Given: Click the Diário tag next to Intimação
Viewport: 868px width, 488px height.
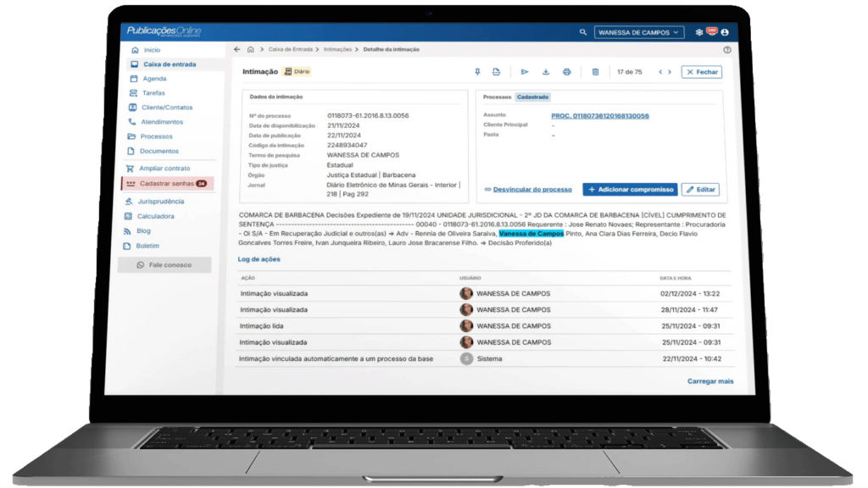Looking at the screenshot, I should point(297,71).
